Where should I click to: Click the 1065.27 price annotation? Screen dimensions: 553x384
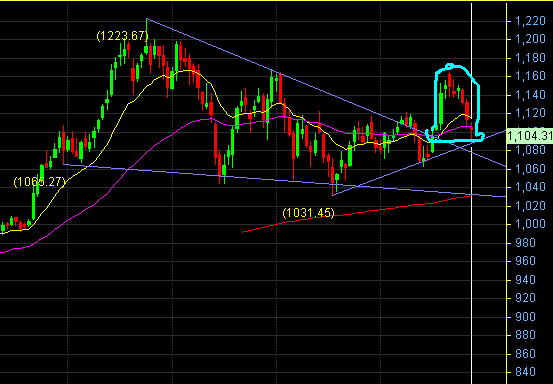coord(40,182)
